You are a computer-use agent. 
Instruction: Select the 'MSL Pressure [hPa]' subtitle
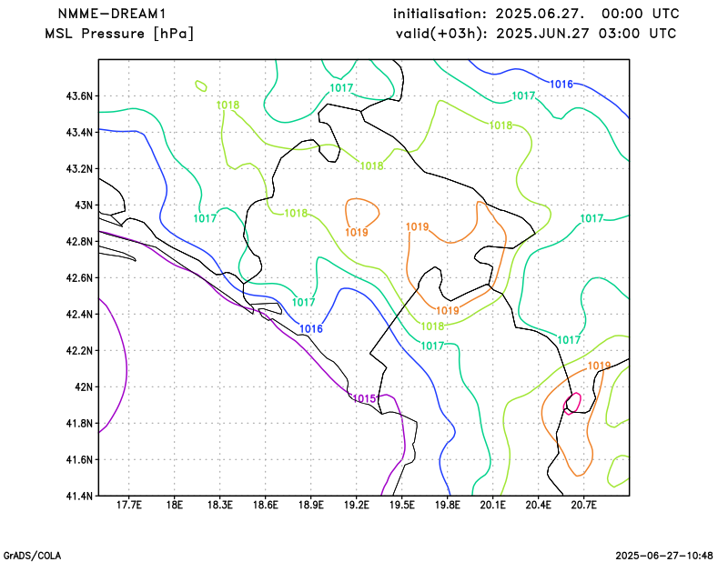coord(119,34)
